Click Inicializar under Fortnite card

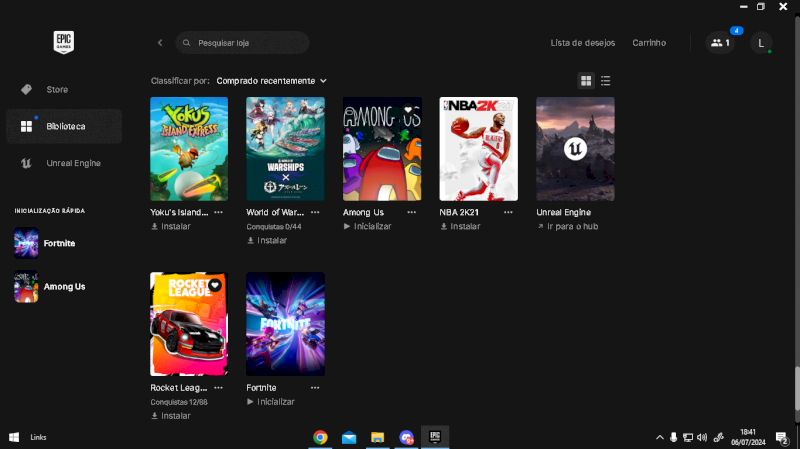[271, 402]
